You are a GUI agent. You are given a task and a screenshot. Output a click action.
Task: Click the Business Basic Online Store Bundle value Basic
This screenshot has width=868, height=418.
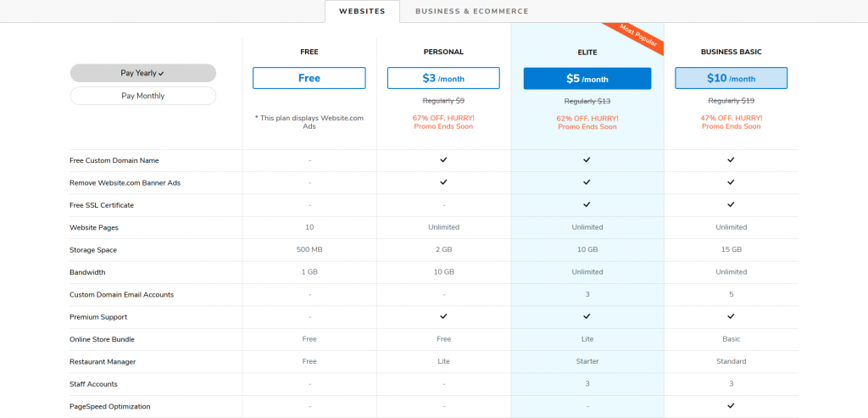732,339
